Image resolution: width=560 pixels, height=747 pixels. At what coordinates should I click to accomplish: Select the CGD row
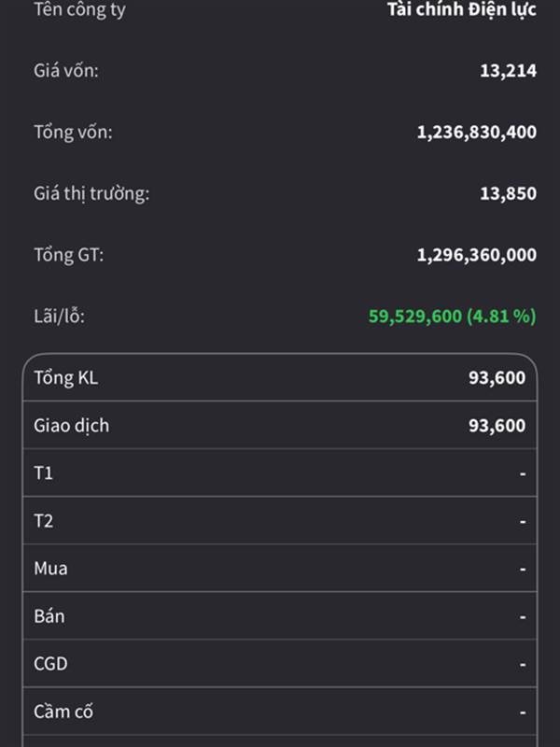click(280, 664)
